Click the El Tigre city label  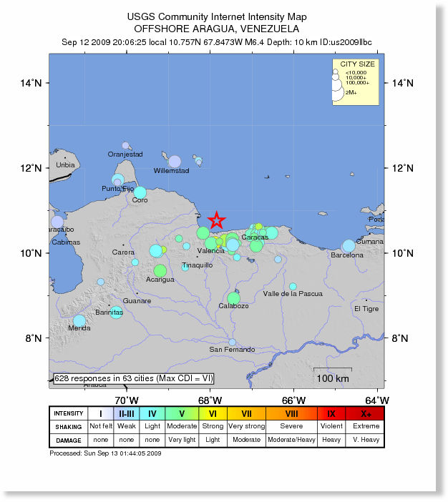point(366,309)
